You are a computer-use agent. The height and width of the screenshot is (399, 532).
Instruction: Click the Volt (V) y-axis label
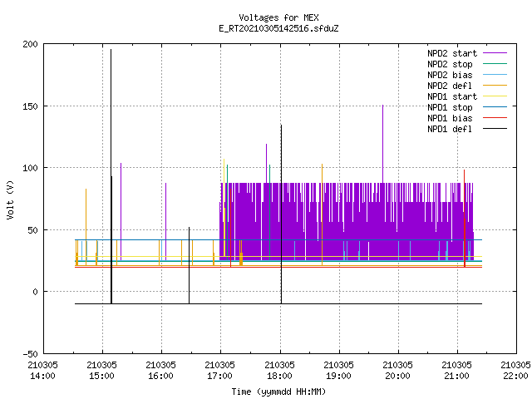click(10, 199)
